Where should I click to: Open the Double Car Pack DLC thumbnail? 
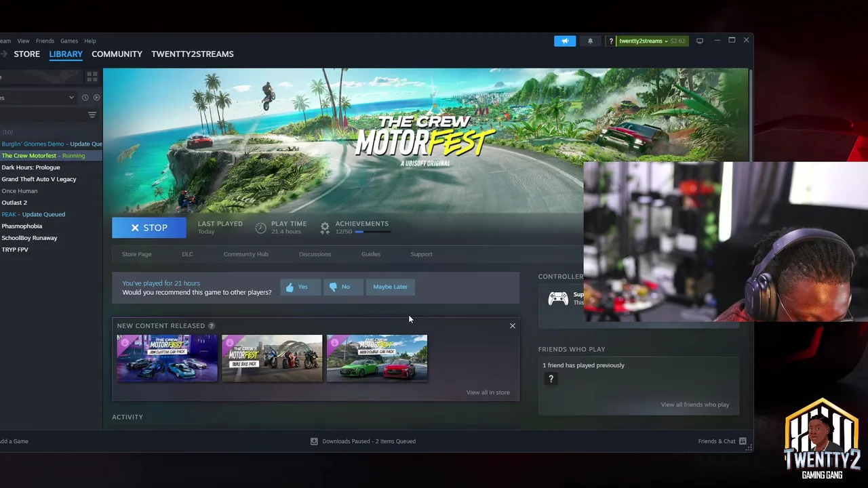tap(377, 358)
